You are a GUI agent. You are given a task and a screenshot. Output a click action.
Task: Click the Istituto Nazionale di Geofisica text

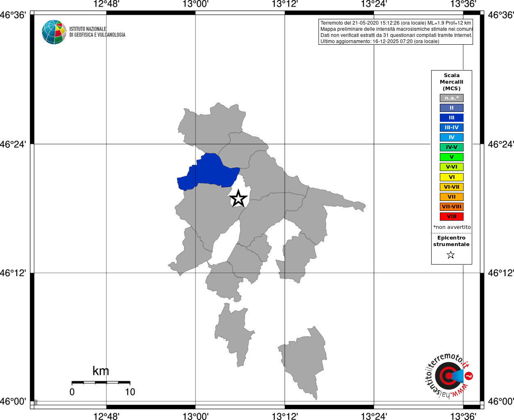point(97,32)
